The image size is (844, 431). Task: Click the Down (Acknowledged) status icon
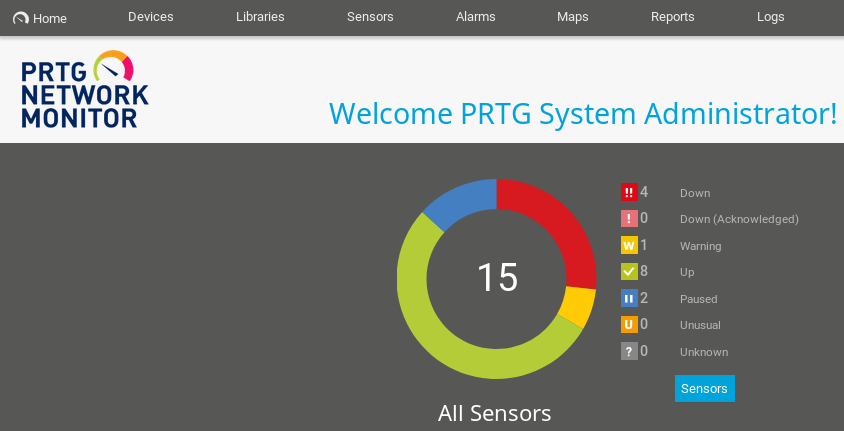point(629,219)
